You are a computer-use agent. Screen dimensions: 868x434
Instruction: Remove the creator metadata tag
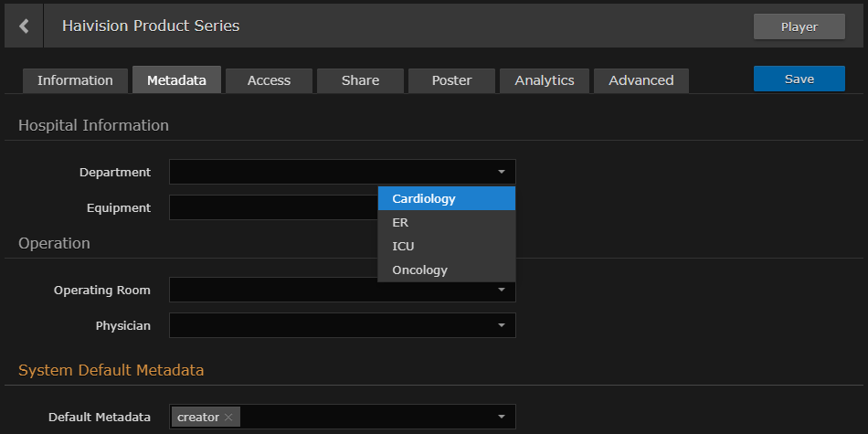(x=228, y=417)
